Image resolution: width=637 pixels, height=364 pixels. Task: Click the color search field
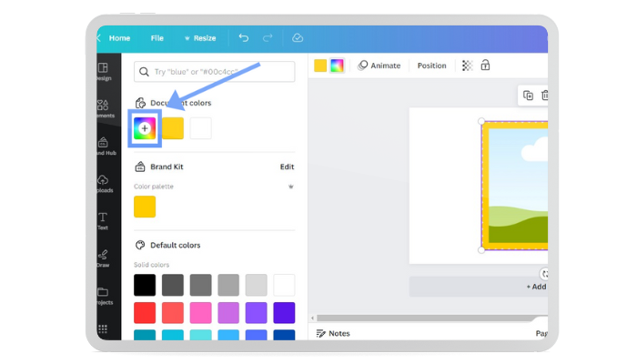click(x=214, y=72)
